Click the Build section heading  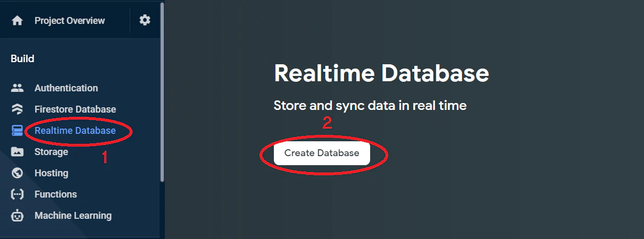22,59
